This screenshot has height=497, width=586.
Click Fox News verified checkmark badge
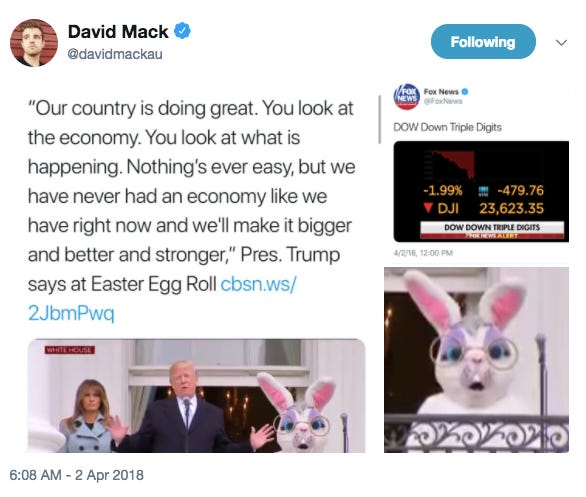click(x=465, y=92)
